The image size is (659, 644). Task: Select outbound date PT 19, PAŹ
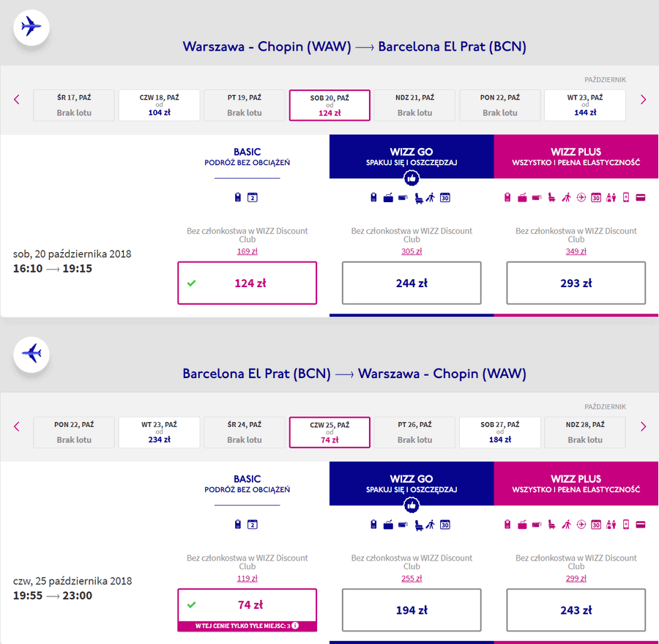(244, 106)
